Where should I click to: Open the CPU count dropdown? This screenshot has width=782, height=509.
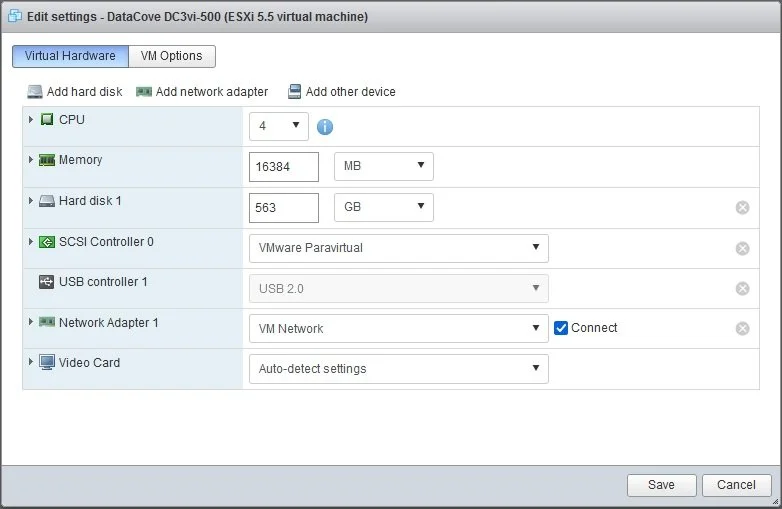tap(278, 126)
